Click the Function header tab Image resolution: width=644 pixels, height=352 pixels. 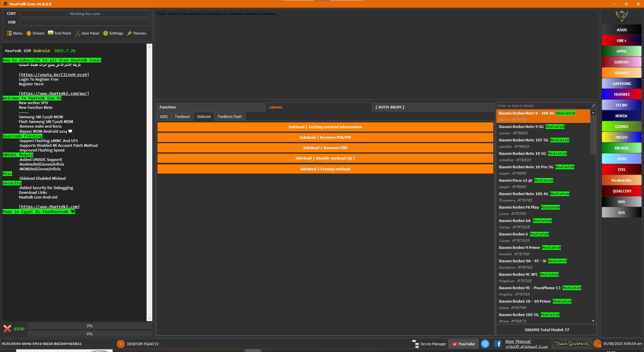(x=211, y=107)
